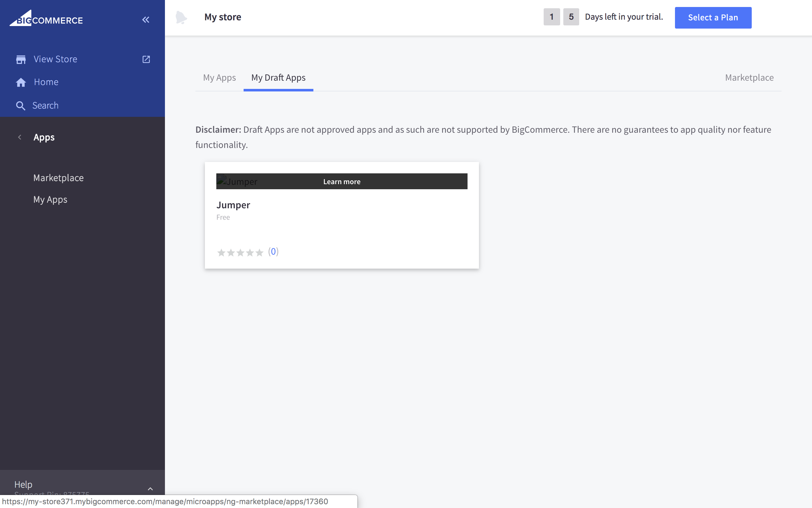Open My Apps in the sidebar
The width and height of the screenshot is (812, 508).
[50, 200]
